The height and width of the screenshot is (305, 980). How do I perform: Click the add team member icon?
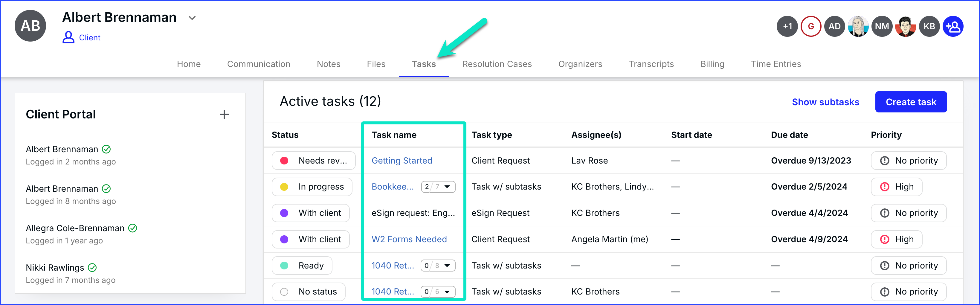point(952,27)
